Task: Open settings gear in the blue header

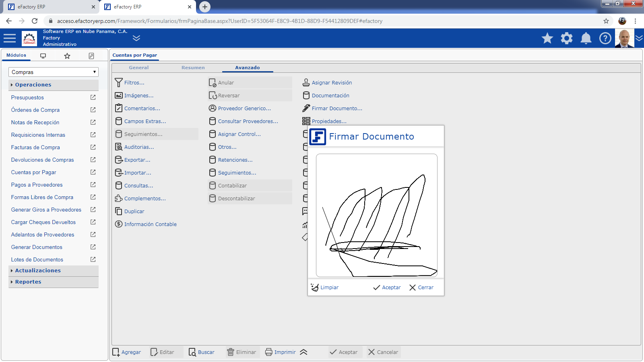Action: 567,38
